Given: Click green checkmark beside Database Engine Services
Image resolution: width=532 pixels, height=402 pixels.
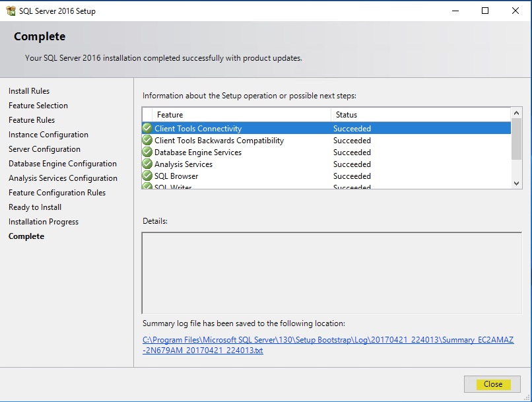Looking at the screenshot, I should [x=147, y=152].
